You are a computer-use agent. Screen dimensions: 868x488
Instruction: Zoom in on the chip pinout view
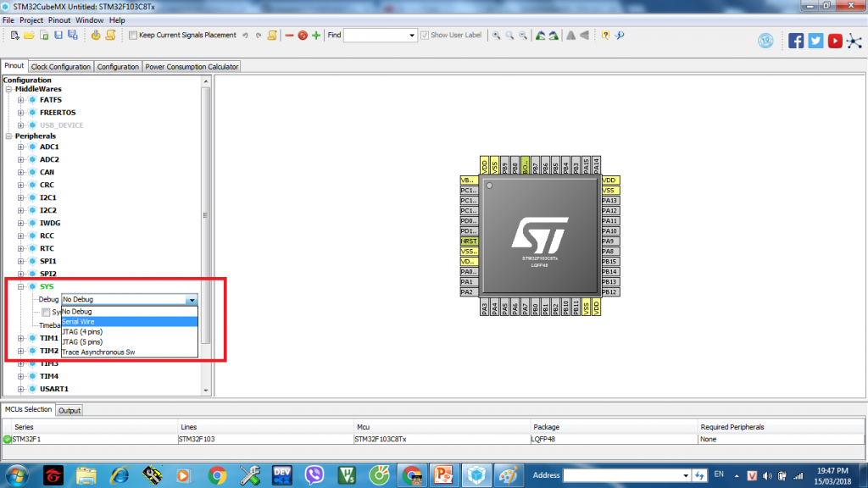[x=495, y=35]
